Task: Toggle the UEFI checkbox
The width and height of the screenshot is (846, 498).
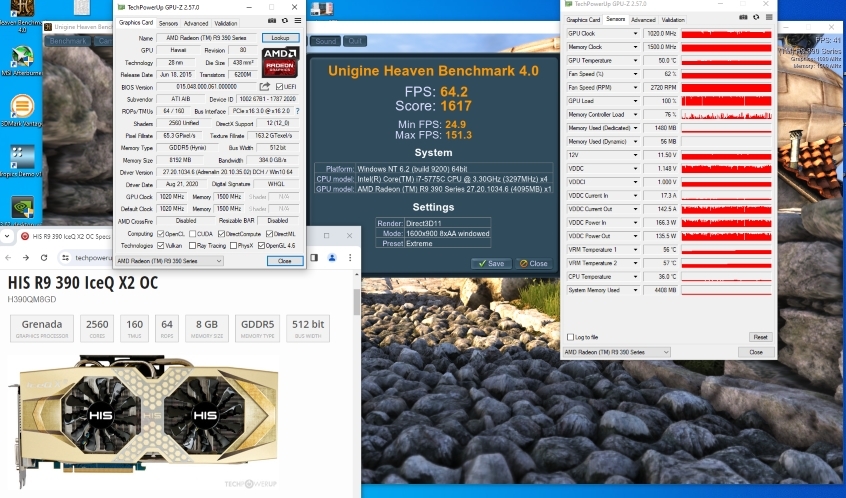Action: pos(279,87)
